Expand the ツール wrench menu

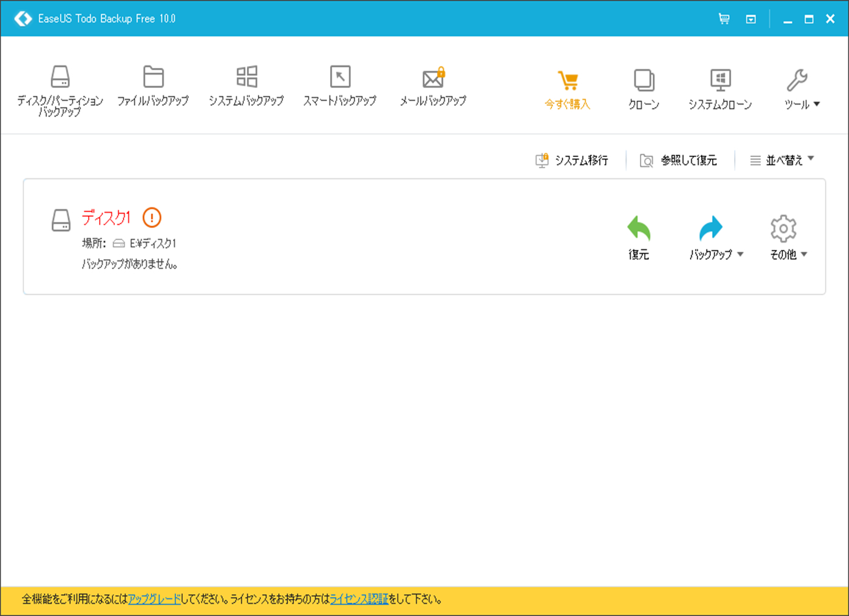click(x=801, y=90)
